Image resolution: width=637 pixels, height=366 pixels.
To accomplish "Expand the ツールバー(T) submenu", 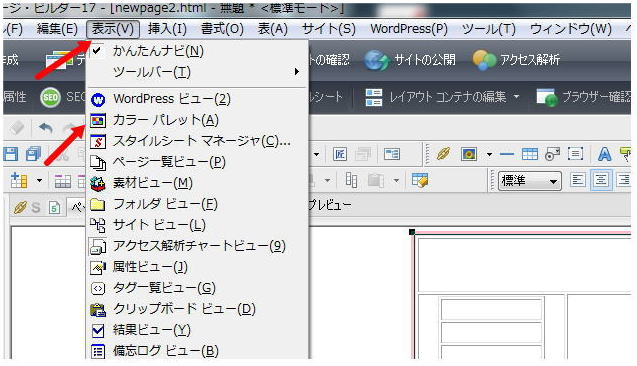I will pos(197,72).
